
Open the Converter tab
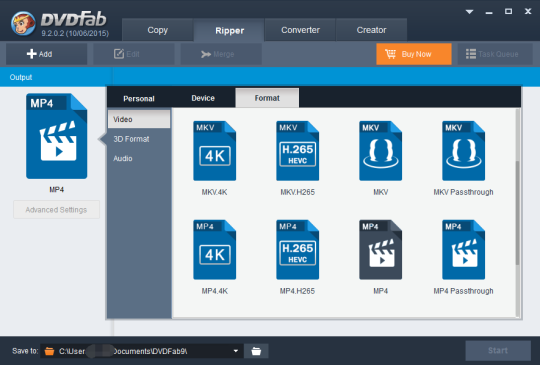tap(300, 30)
